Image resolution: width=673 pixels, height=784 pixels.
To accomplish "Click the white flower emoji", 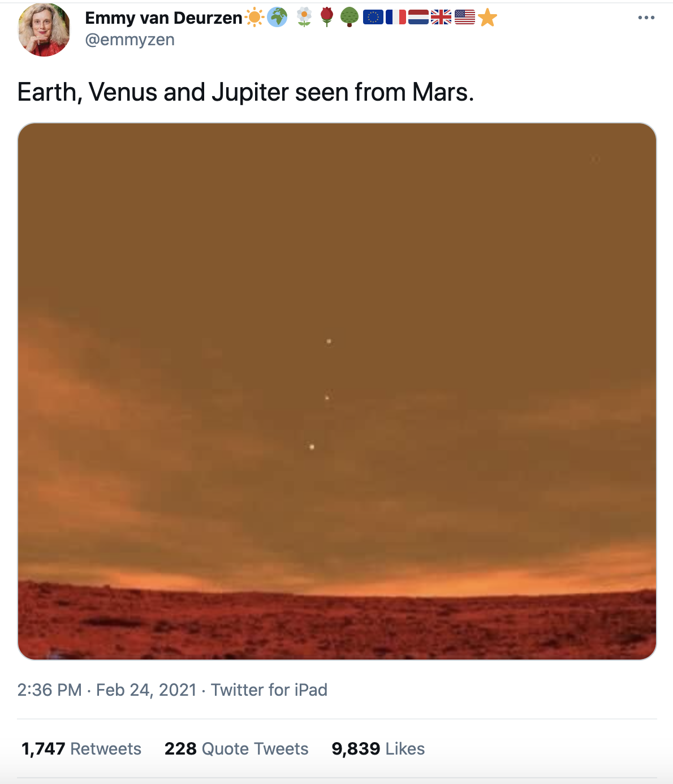I will click(x=304, y=18).
